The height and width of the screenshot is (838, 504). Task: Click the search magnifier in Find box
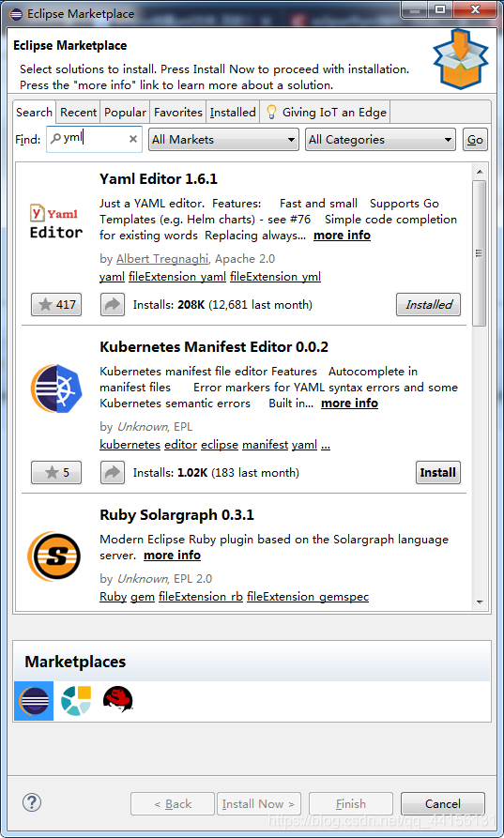(x=55, y=139)
